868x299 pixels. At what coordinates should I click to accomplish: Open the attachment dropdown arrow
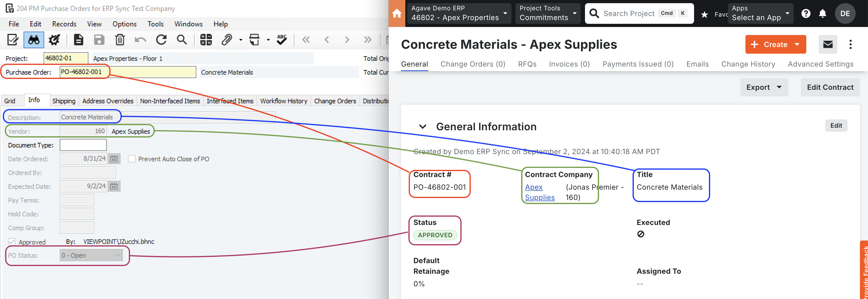tap(241, 40)
